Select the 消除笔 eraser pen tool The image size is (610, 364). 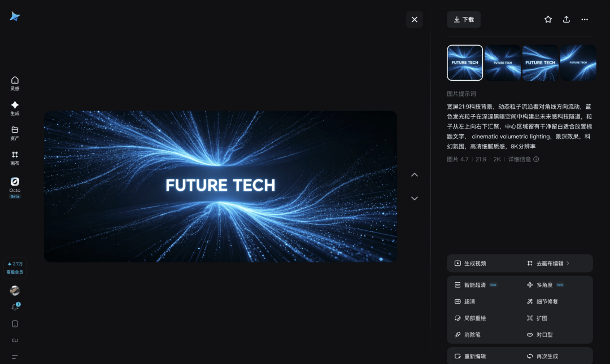point(467,335)
